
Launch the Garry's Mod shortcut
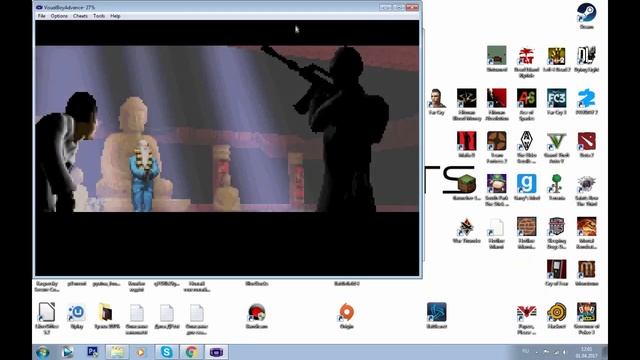527,188
